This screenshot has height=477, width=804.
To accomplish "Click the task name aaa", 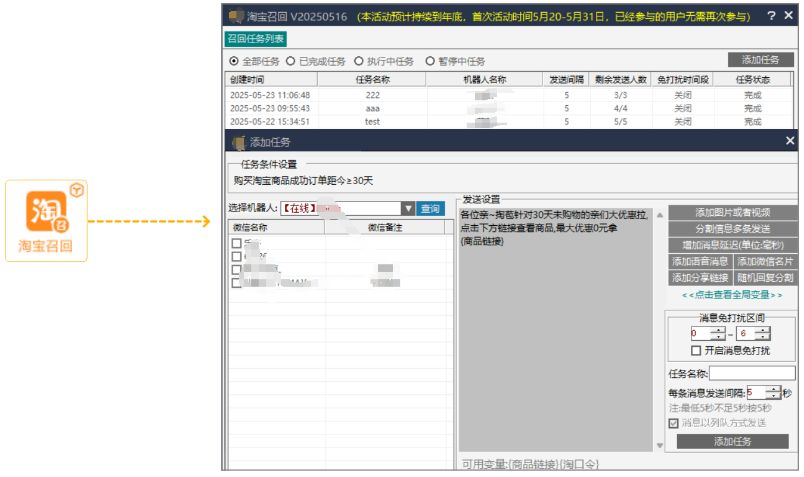I will tap(373, 108).
